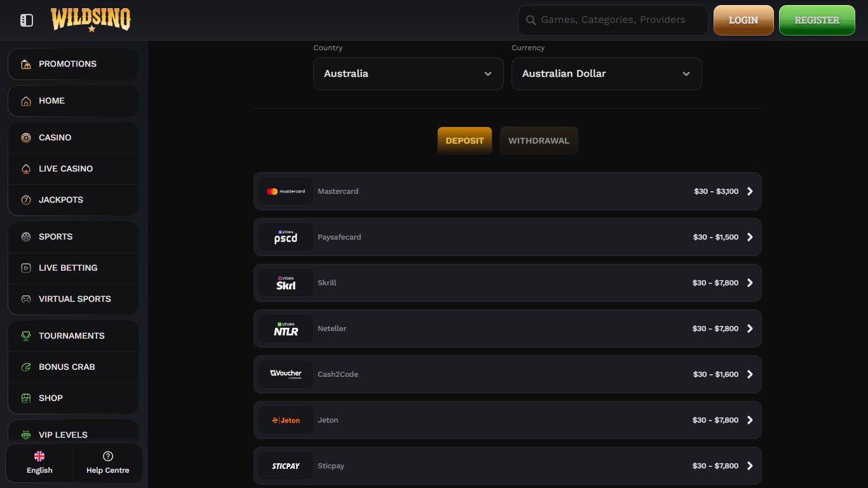
Task: Click the NTLR Neteller logo
Action: pyautogui.click(x=286, y=329)
